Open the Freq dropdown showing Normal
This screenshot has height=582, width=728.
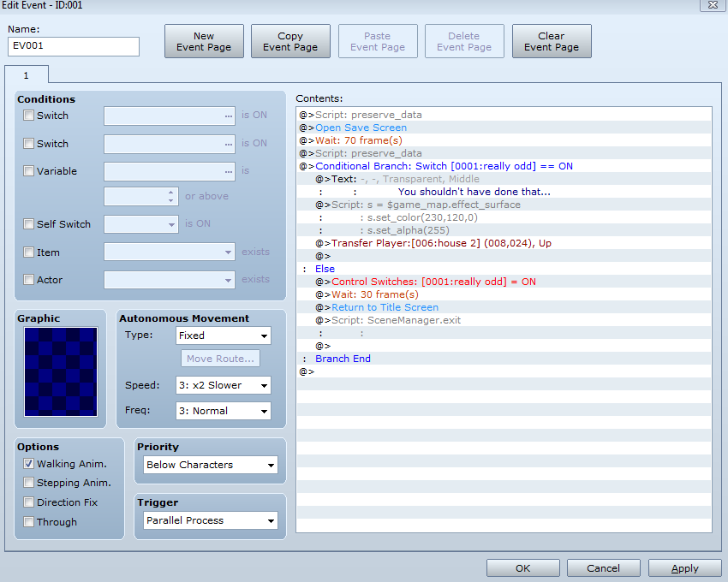click(224, 411)
